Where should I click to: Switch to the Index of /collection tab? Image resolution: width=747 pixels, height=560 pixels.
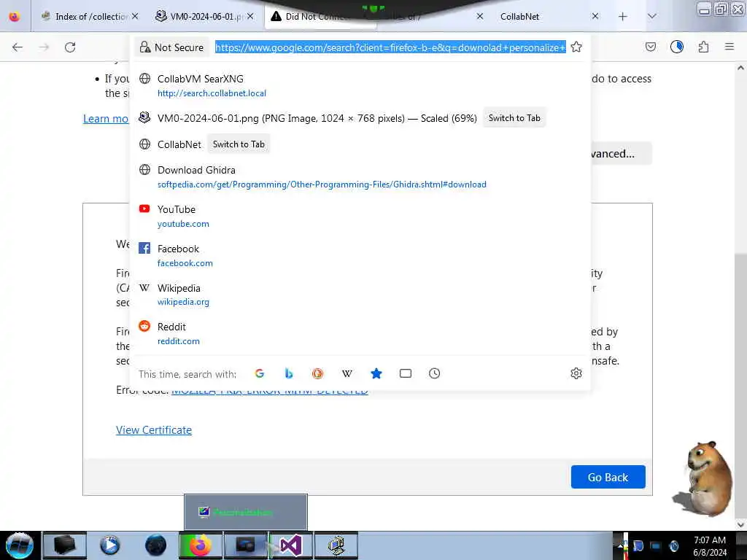pyautogui.click(x=90, y=17)
